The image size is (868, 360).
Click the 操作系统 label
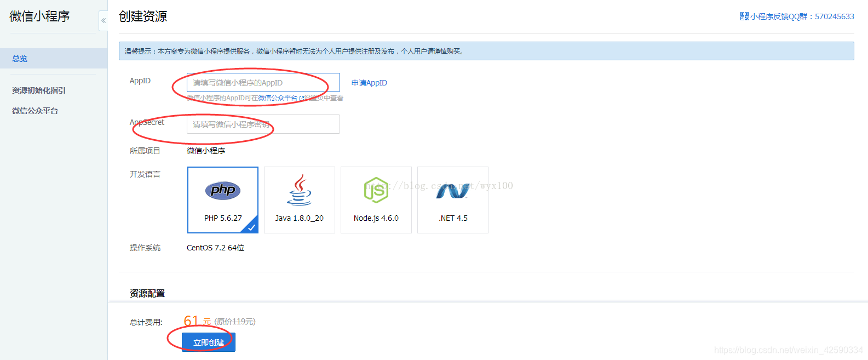coord(145,248)
